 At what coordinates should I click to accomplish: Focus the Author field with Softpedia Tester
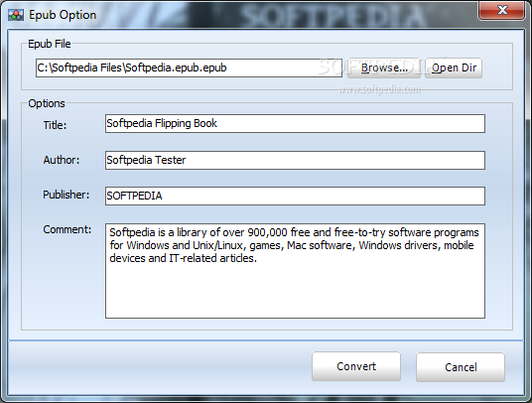[x=295, y=160]
